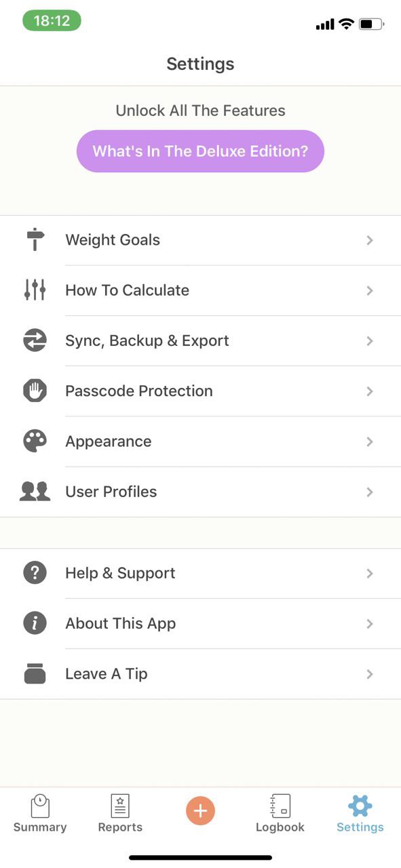Tap the signpost icon beside Weight Goals
Image resolution: width=401 pixels, height=868 pixels.
coord(35,240)
